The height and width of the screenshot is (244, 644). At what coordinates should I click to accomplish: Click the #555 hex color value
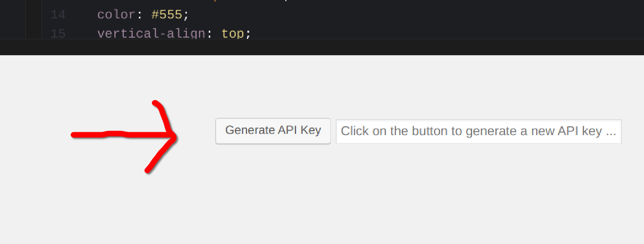coord(166,15)
